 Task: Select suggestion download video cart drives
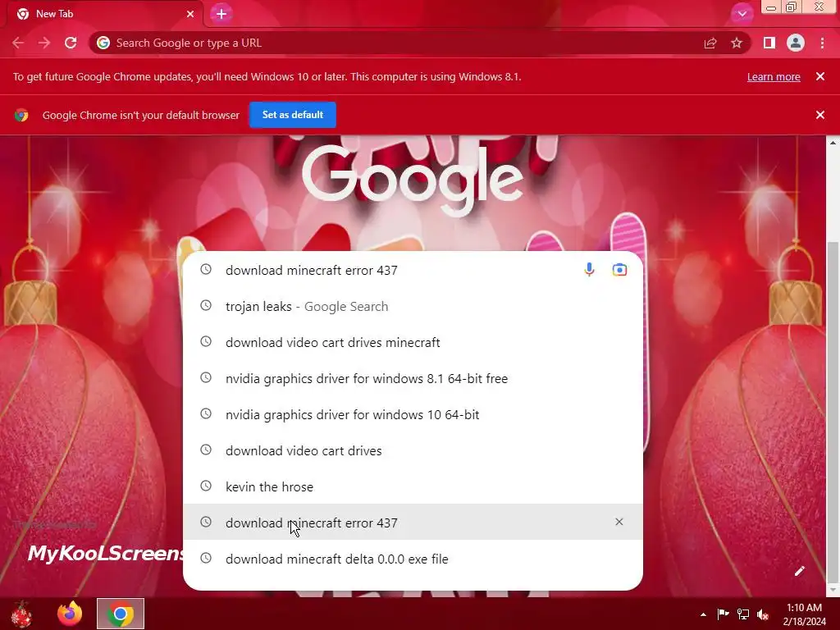tap(413, 450)
